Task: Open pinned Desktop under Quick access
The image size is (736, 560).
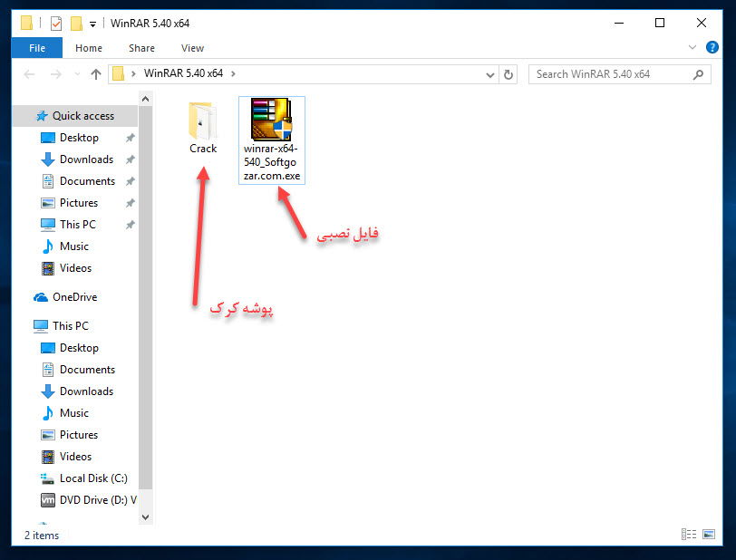Action: pyautogui.click(x=80, y=138)
